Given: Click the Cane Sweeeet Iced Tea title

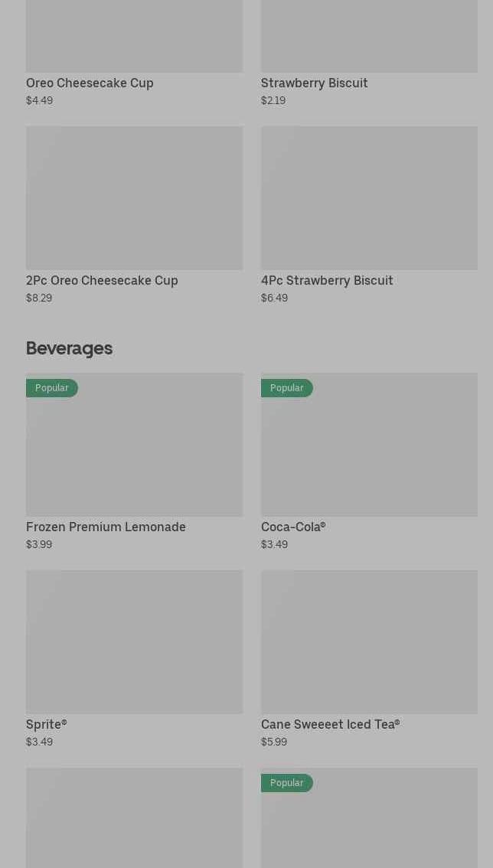Looking at the screenshot, I should click(x=330, y=724).
